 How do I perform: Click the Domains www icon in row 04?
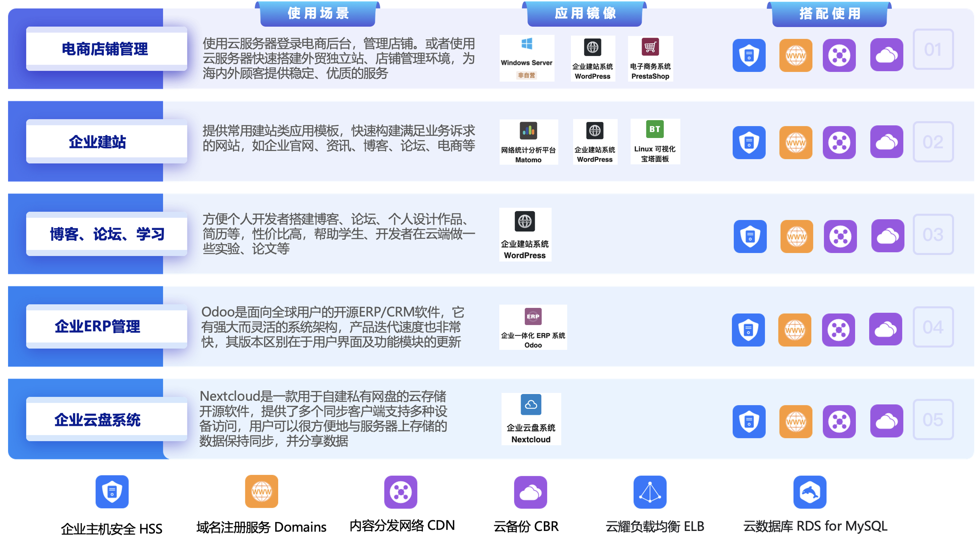point(794,330)
